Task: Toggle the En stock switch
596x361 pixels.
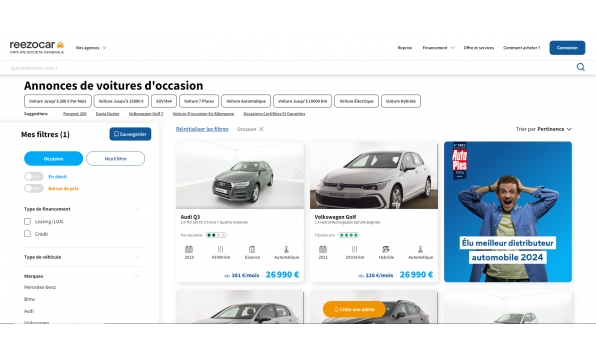Action: [x=34, y=176]
